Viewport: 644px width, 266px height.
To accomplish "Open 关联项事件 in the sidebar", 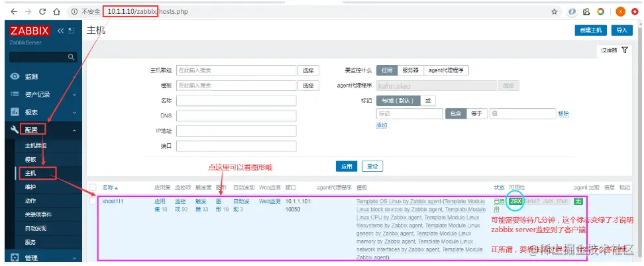I will pos(38,215).
